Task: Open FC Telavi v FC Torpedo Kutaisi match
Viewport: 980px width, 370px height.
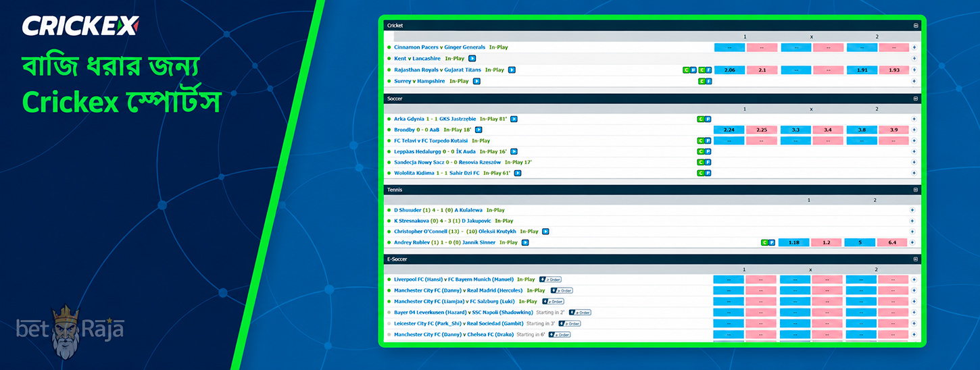Action: 431,141
